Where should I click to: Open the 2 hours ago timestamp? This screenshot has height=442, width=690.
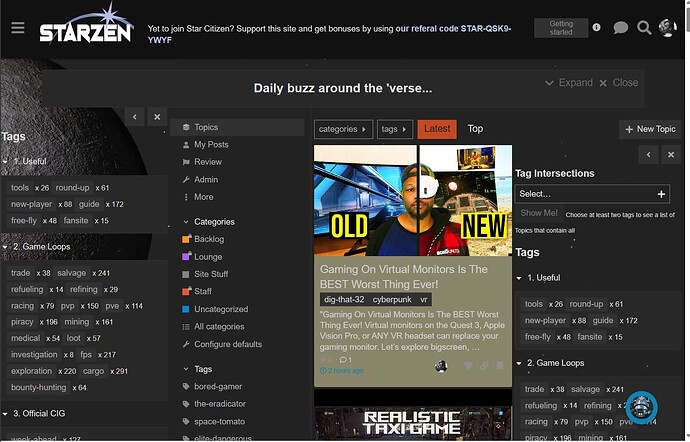[342, 371]
